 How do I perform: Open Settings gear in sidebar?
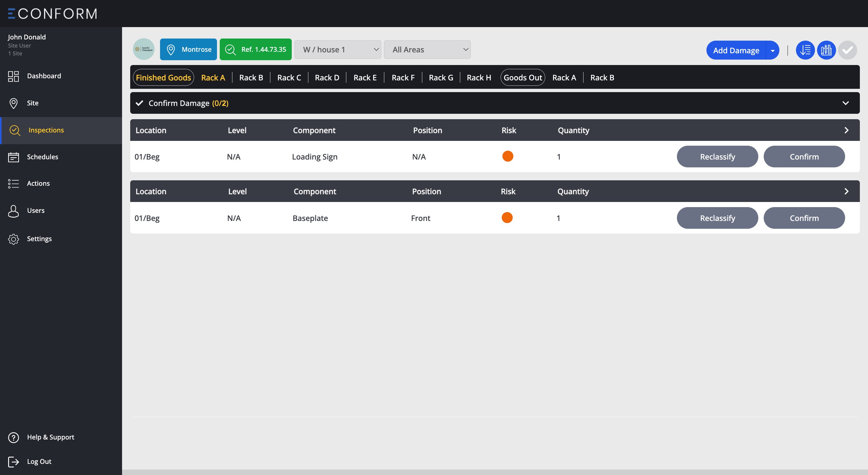point(14,239)
